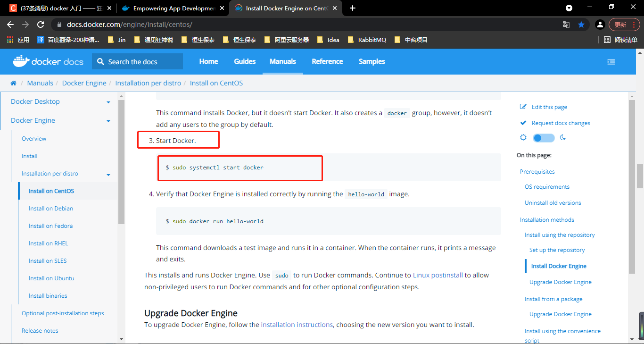
Task: Toggle sidebar with top-right menu icon
Action: [611, 61]
